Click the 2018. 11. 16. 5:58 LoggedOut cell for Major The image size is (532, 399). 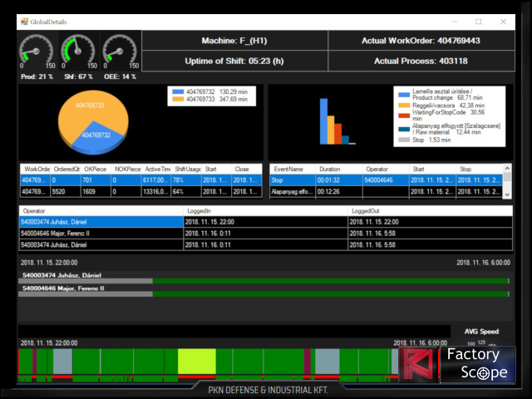431,234
